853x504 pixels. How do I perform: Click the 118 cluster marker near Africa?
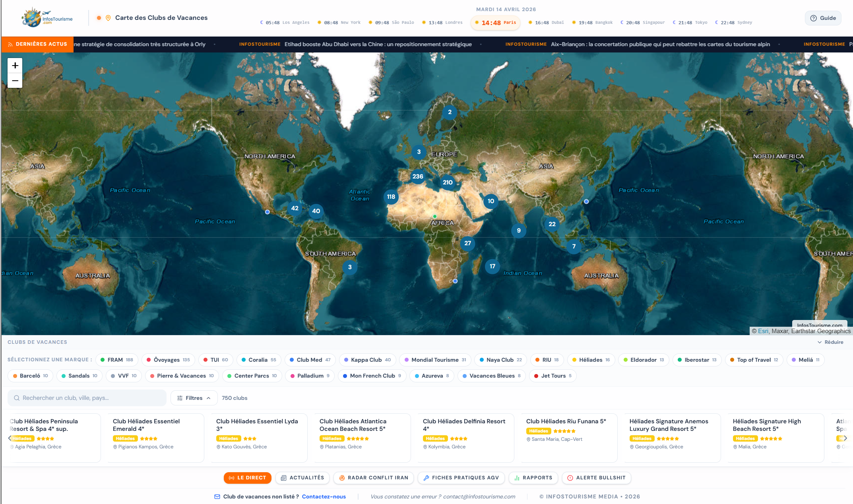391,197
